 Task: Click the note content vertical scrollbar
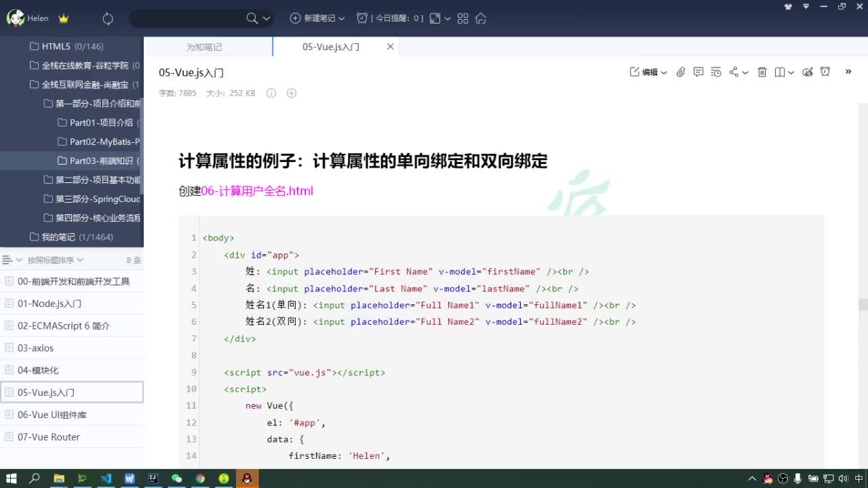coord(863,304)
